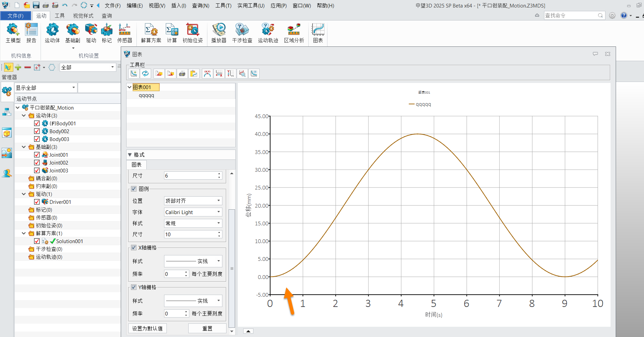The height and width of the screenshot is (337, 644).
Task: Click the blue 文件(F) button
Action: [16, 16]
